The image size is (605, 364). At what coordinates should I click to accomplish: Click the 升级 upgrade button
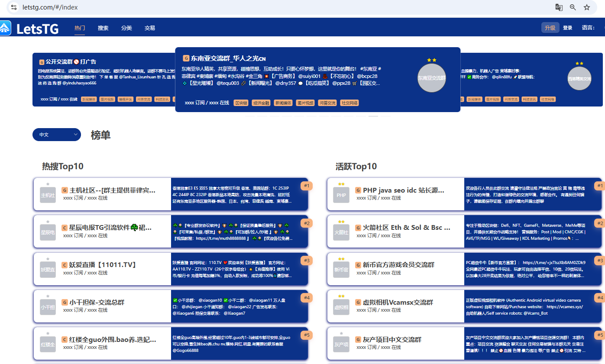550,28
